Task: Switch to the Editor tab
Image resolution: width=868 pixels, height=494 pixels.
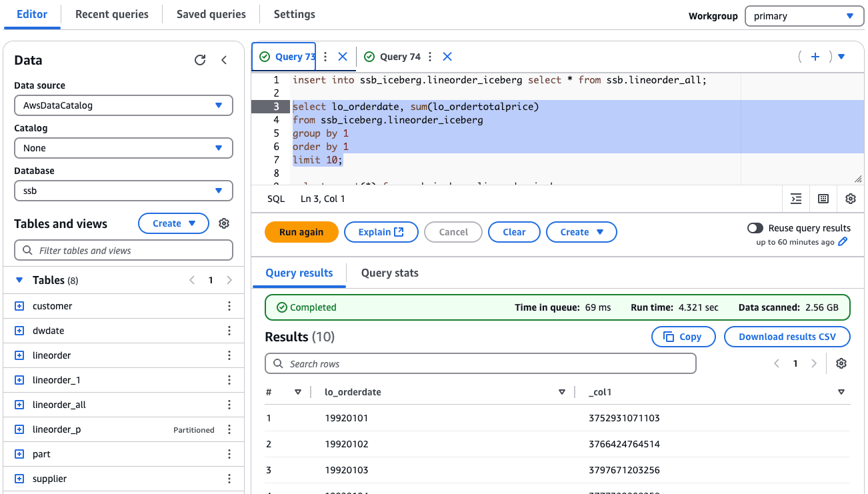Action: click(32, 14)
